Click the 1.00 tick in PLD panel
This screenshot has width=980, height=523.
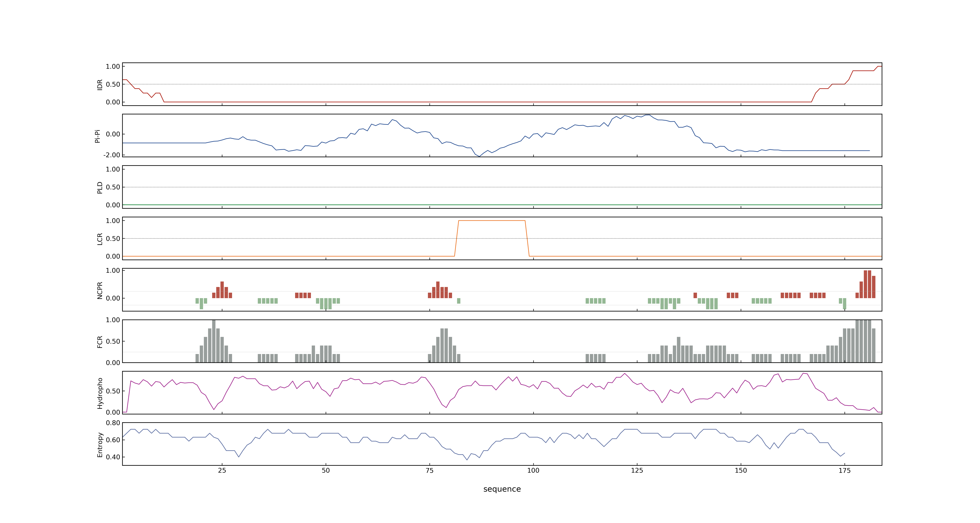pos(113,169)
